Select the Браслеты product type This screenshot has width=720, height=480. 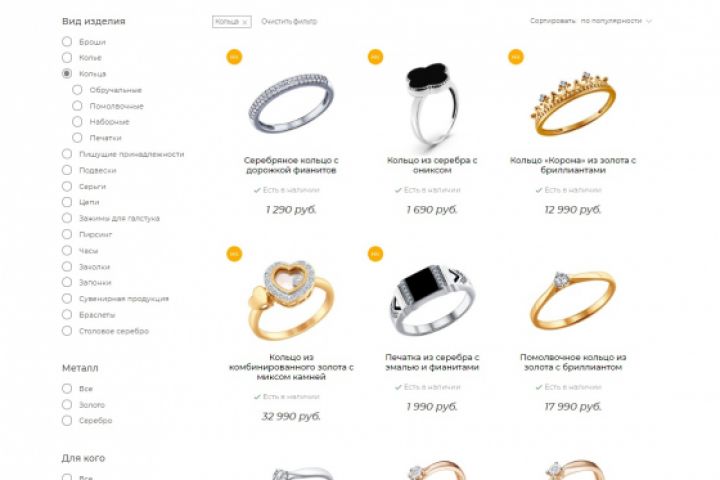67,315
